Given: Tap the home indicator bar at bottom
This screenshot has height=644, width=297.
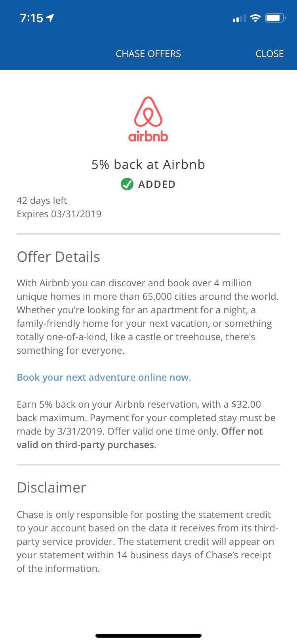Looking at the screenshot, I should [148, 635].
